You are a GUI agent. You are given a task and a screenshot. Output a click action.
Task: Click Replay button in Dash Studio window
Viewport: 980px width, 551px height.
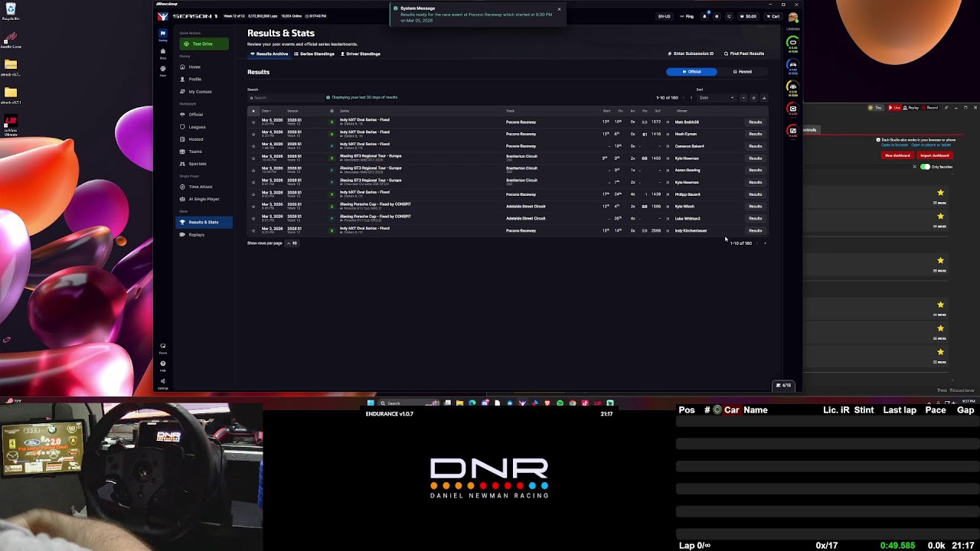click(912, 108)
